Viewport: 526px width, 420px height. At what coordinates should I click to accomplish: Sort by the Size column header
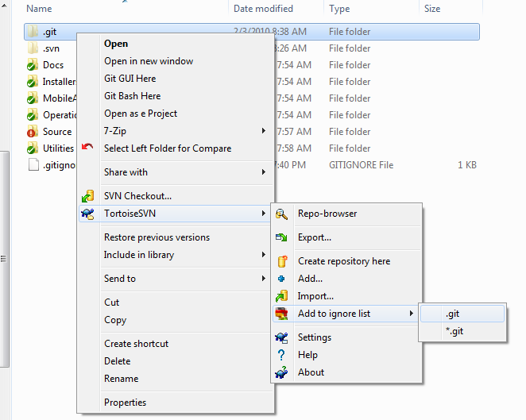click(451, 9)
